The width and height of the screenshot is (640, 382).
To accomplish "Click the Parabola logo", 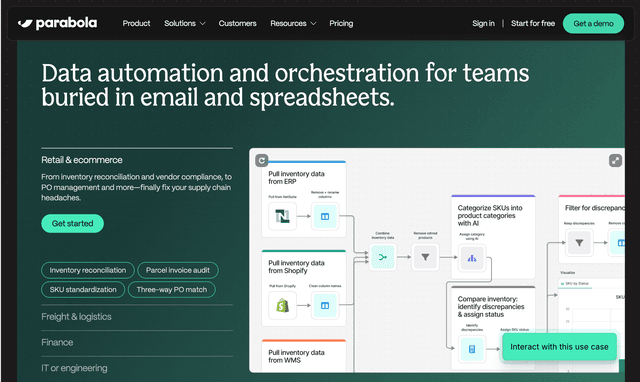I will coord(58,24).
